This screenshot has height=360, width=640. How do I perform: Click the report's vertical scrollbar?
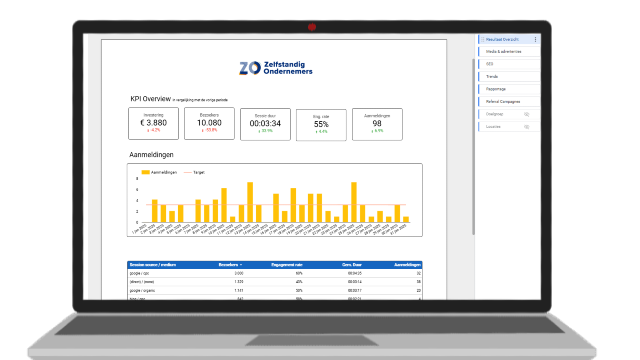click(473, 147)
